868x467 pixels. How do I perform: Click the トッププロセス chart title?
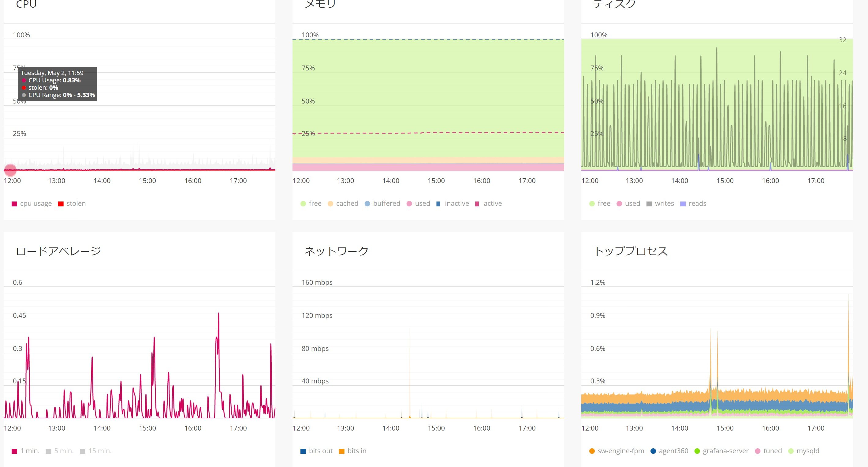[x=631, y=251]
